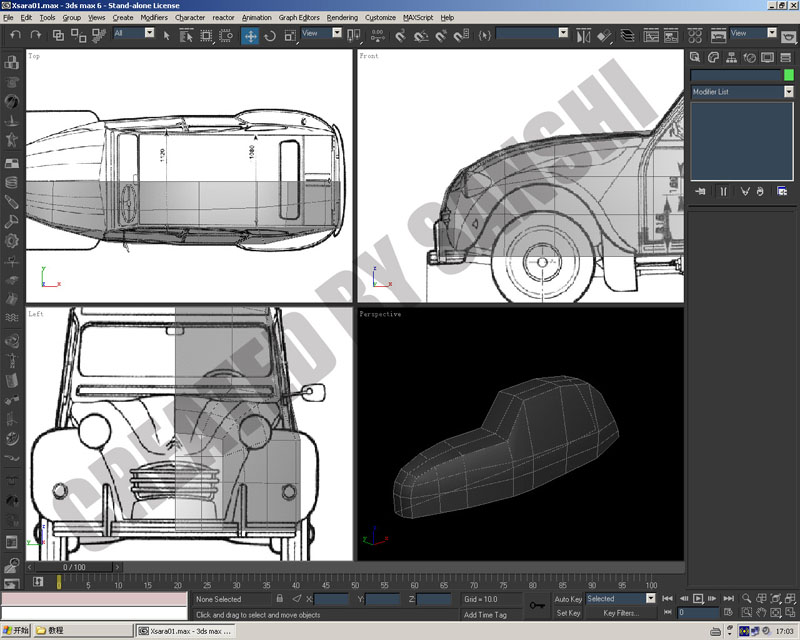The height and width of the screenshot is (640, 800).
Task: Select the Rotate tool in toolbar
Action: click(270, 36)
